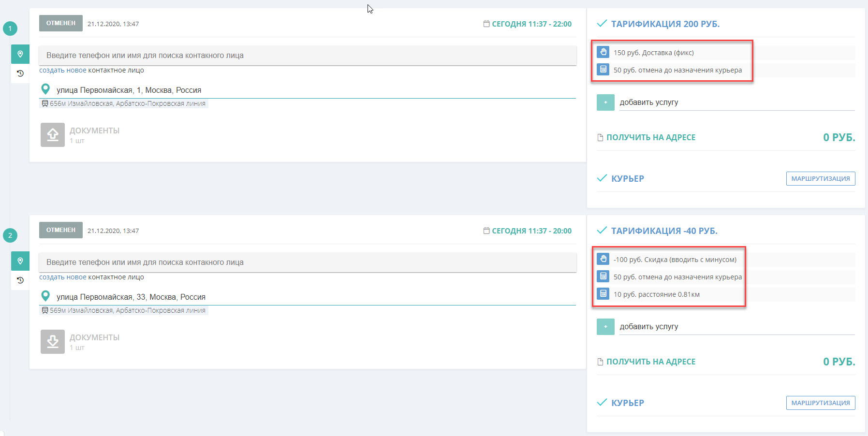Click second МАРШРУТИЗАЦИЯ button
868x436 pixels.
pyautogui.click(x=821, y=403)
